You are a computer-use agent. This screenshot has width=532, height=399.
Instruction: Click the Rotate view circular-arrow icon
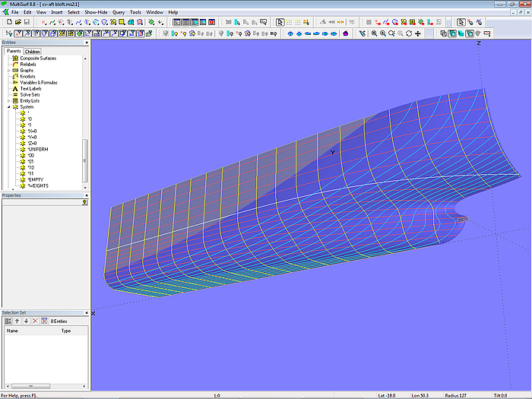[409, 33]
